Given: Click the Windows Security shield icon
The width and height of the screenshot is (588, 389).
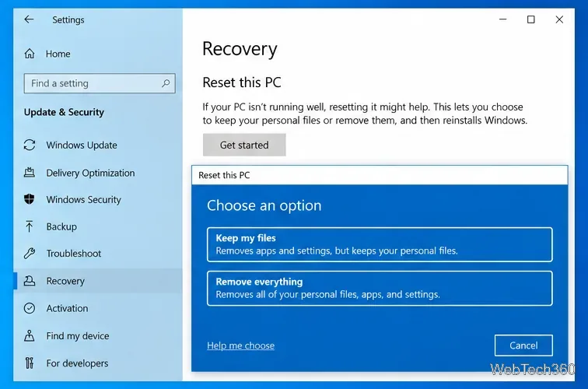Looking at the screenshot, I should pos(30,199).
